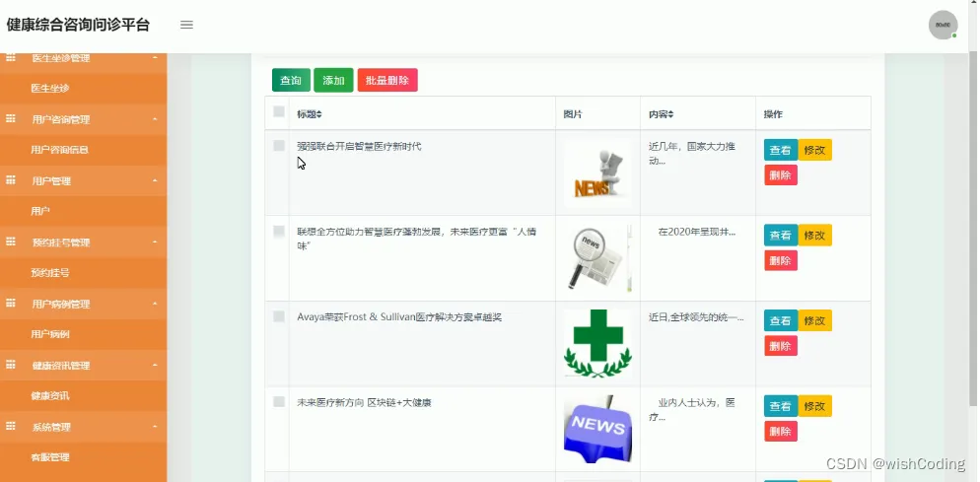This screenshot has height=482, width=980.
Task: Check the Avaya荣获Frost & Sullivan row
Action: [279, 316]
